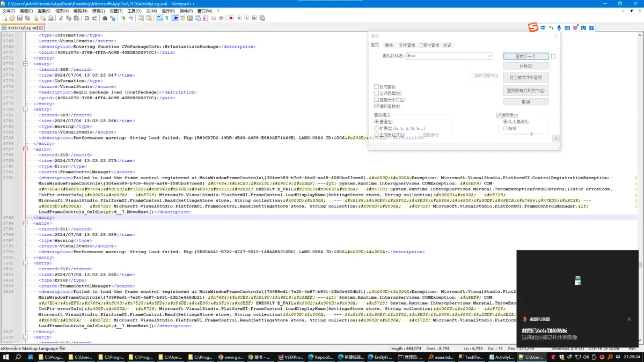
Task: Open the 文件(F) menu
Action: click(9, 11)
